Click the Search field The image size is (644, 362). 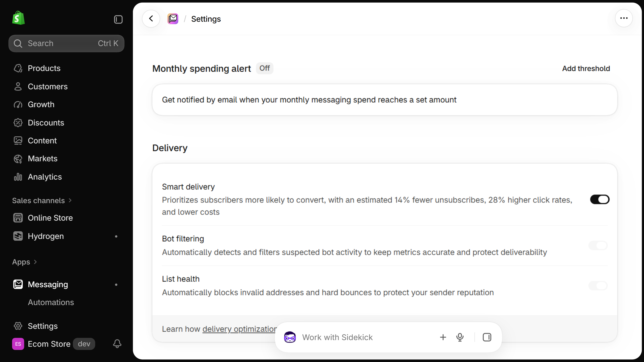click(x=66, y=43)
